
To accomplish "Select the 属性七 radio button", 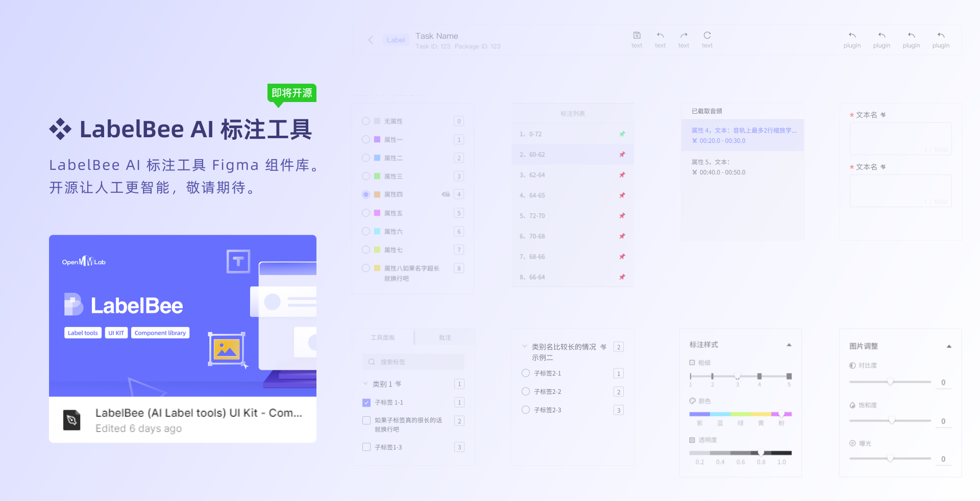I will pos(366,249).
